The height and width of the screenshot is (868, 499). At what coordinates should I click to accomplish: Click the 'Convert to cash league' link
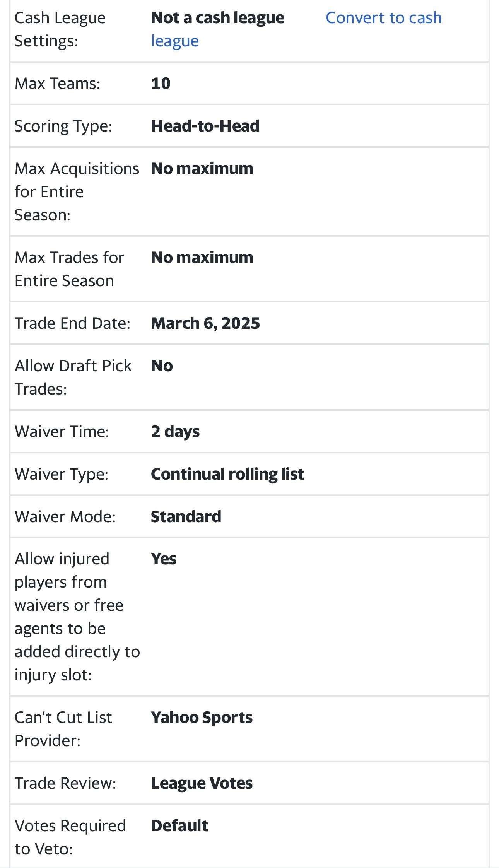click(383, 18)
